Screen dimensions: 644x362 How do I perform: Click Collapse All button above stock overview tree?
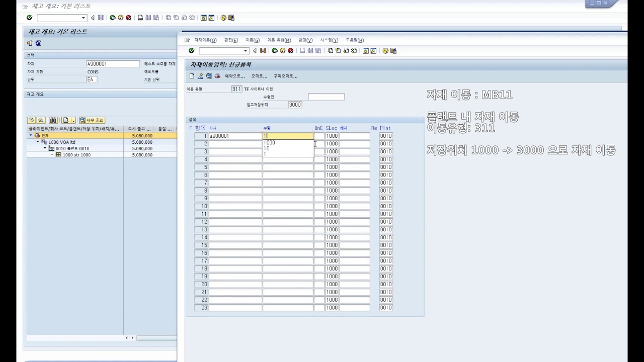[41, 120]
